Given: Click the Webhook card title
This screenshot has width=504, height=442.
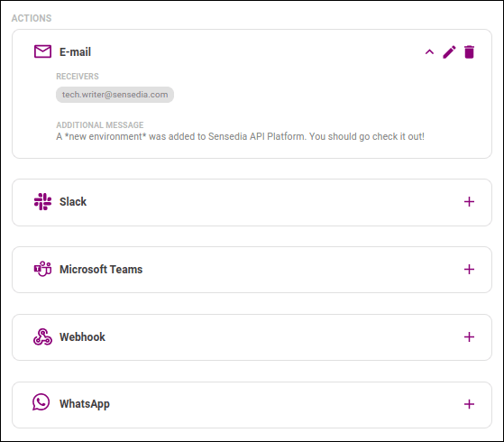Looking at the screenshot, I should 82,336.
